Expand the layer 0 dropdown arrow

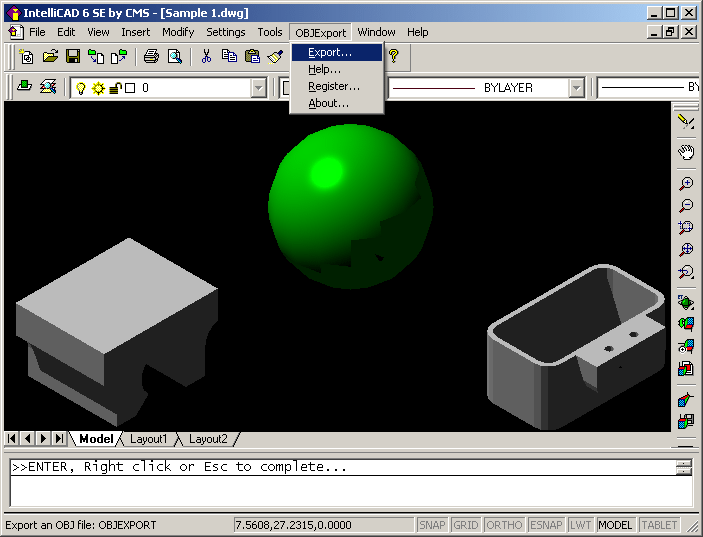pyautogui.click(x=259, y=88)
